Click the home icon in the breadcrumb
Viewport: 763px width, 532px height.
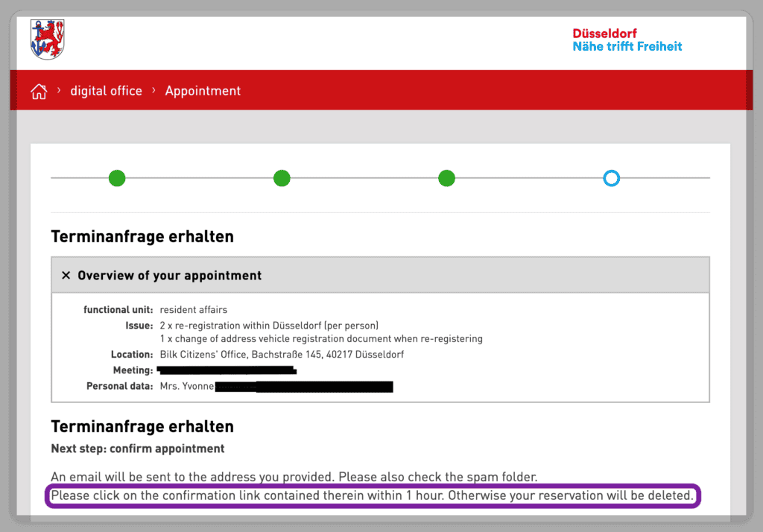point(38,90)
